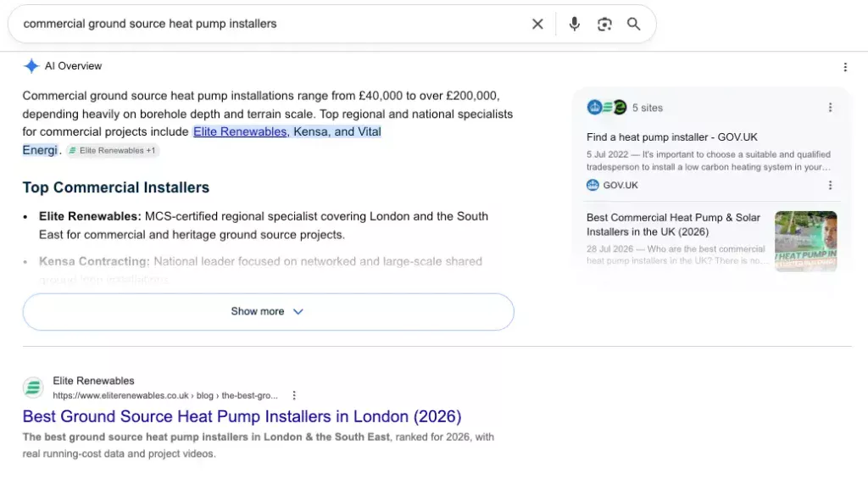Open the 5 sites panel three-dot menu
Image resolution: width=868 pixels, height=479 pixels.
(x=830, y=108)
